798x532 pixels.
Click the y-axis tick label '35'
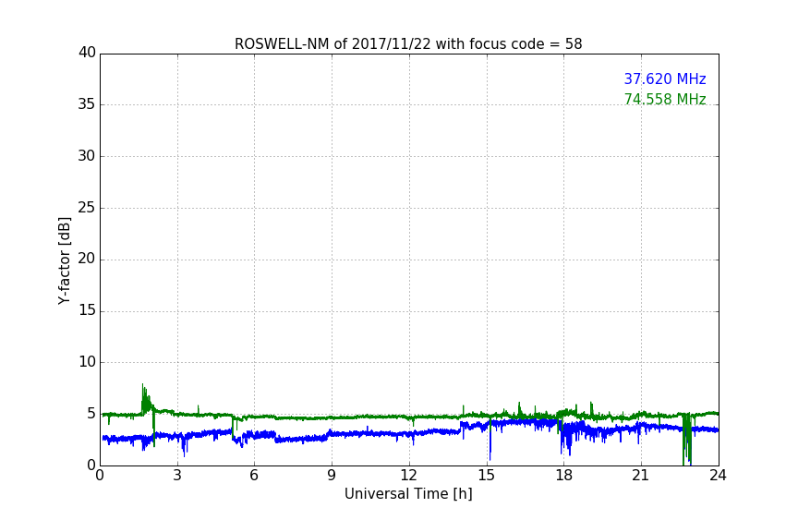[87, 104]
